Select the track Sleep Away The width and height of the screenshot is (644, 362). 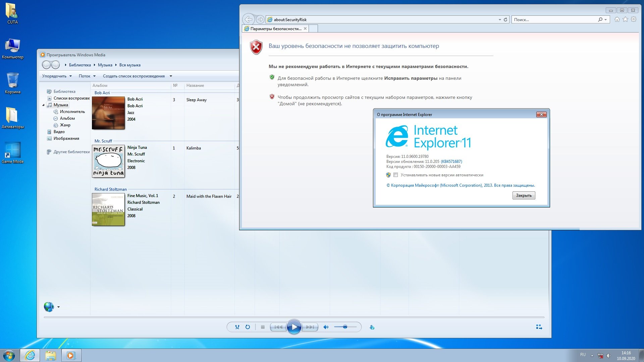click(197, 100)
